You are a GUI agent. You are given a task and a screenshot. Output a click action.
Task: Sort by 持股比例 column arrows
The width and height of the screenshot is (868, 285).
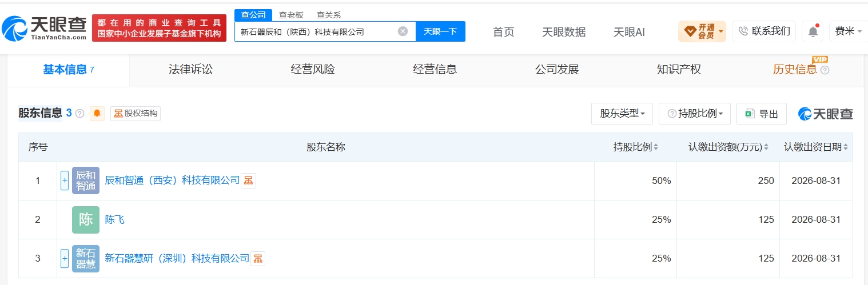tap(656, 147)
